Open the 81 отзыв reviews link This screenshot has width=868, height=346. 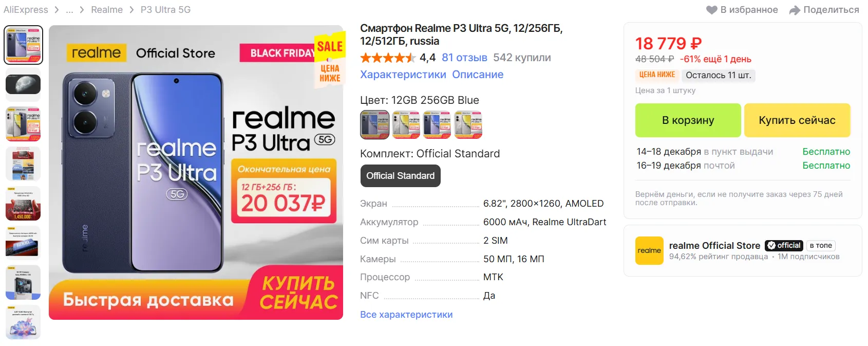(464, 58)
